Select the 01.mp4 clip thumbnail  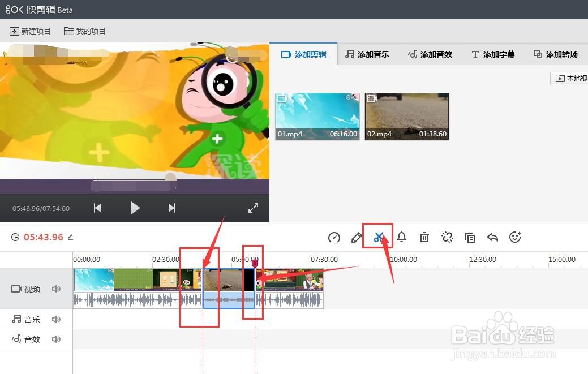pos(317,116)
